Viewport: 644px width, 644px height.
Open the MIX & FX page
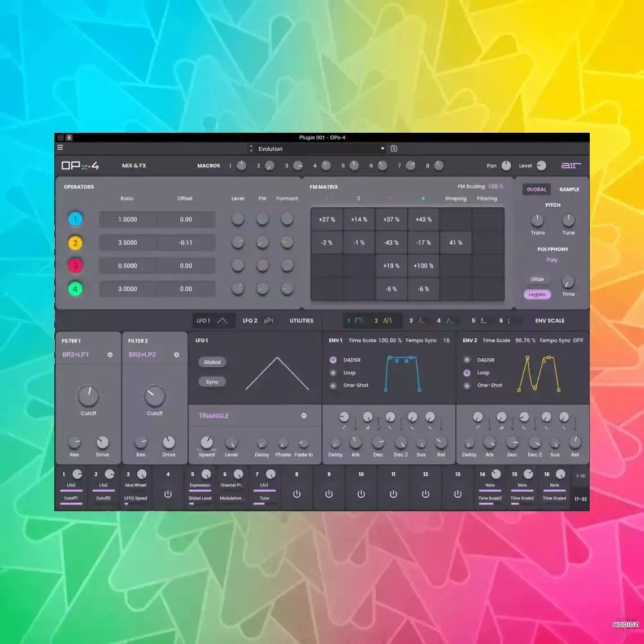pyautogui.click(x=134, y=166)
